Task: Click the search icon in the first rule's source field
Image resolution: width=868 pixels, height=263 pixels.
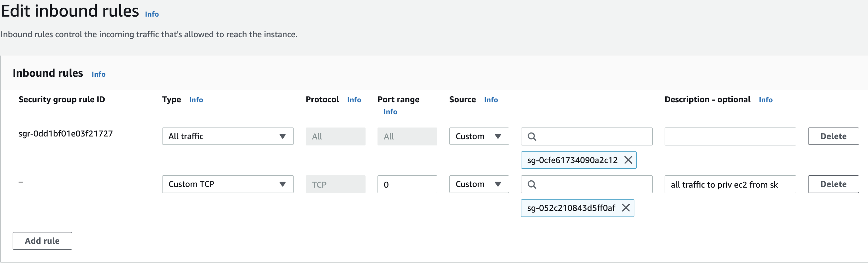Action: point(532,136)
